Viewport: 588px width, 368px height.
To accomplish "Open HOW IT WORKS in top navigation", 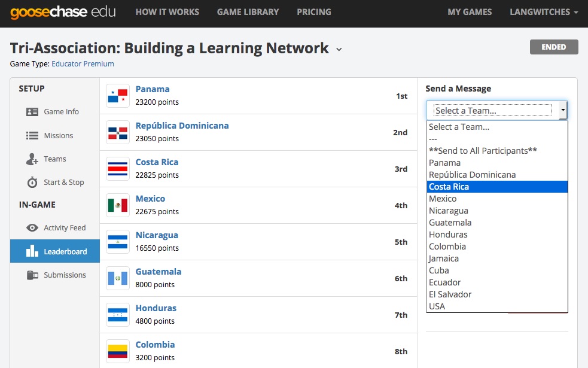I will (x=167, y=12).
